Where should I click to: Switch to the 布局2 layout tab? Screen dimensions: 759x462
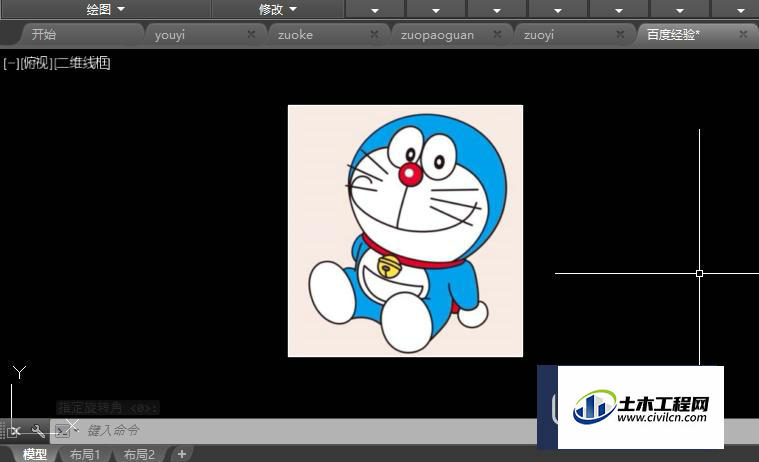coord(139,454)
